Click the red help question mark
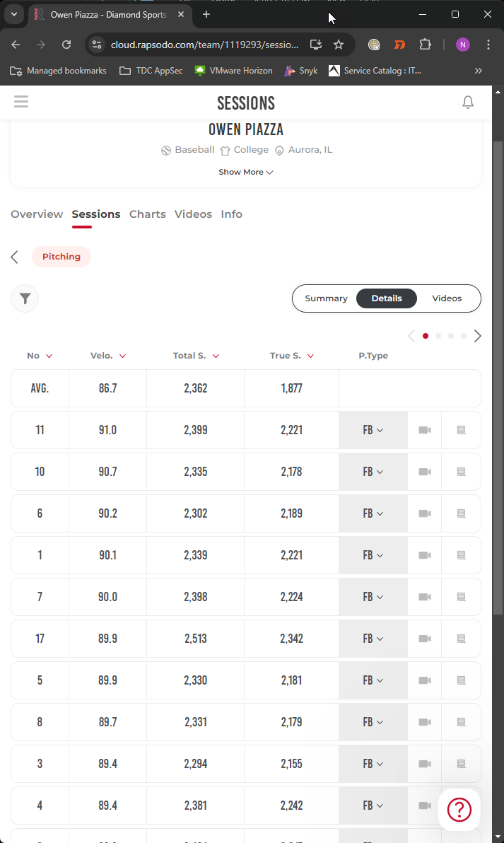This screenshot has width=504, height=843. tap(459, 809)
